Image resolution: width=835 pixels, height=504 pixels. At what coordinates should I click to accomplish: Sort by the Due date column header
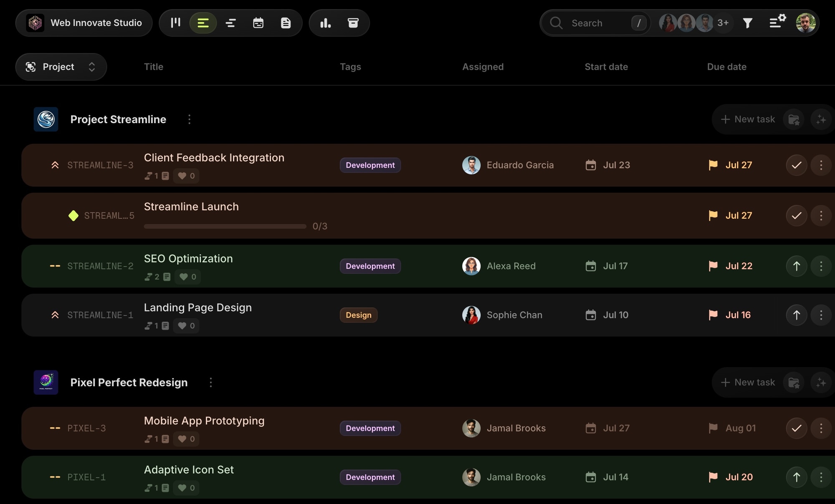[x=726, y=67]
